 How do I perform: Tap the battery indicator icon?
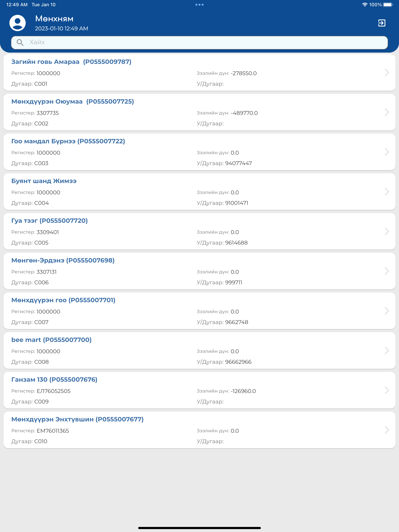pyautogui.click(x=388, y=4)
